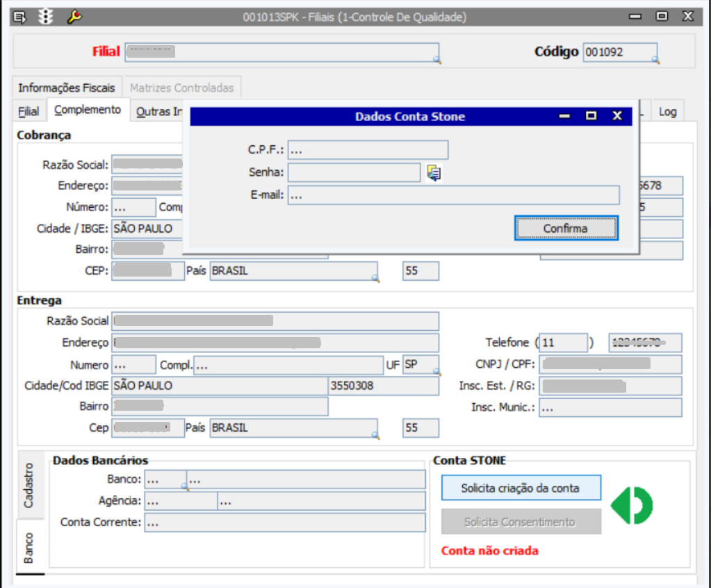Switch to Informações Fiscais tab
Screen dimensions: 711x588
[67, 88]
